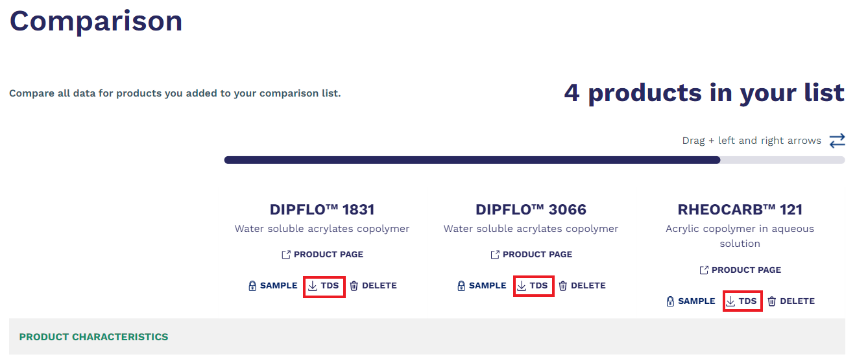Open the DIPFLO 1831 product page

coord(322,255)
